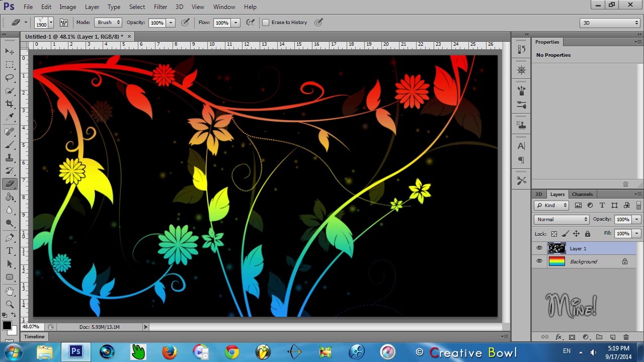This screenshot has width=644, height=362.
Task: Select the Blur tool
Action: 10,210
